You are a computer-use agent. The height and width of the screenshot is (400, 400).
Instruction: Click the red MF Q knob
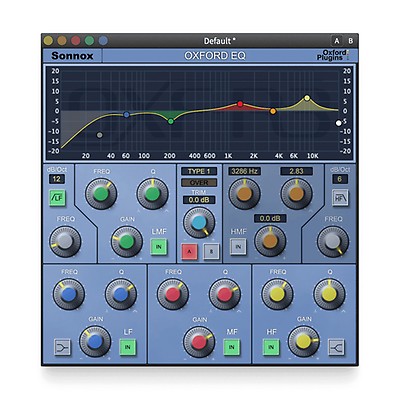pyautogui.click(x=225, y=294)
